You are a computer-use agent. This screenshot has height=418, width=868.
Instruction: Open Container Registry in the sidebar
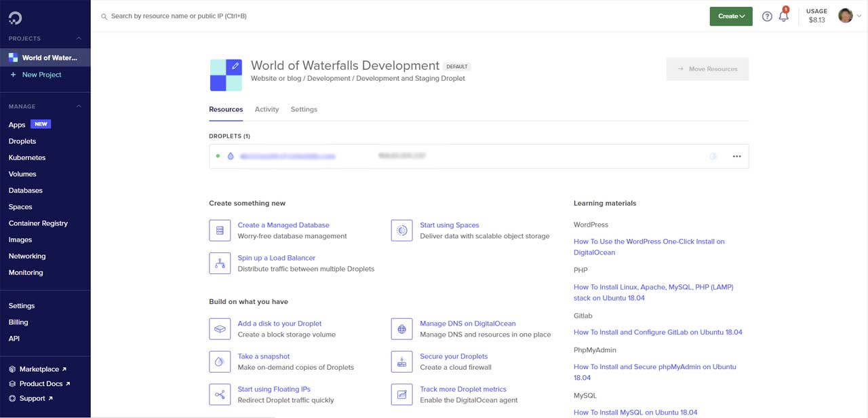38,223
